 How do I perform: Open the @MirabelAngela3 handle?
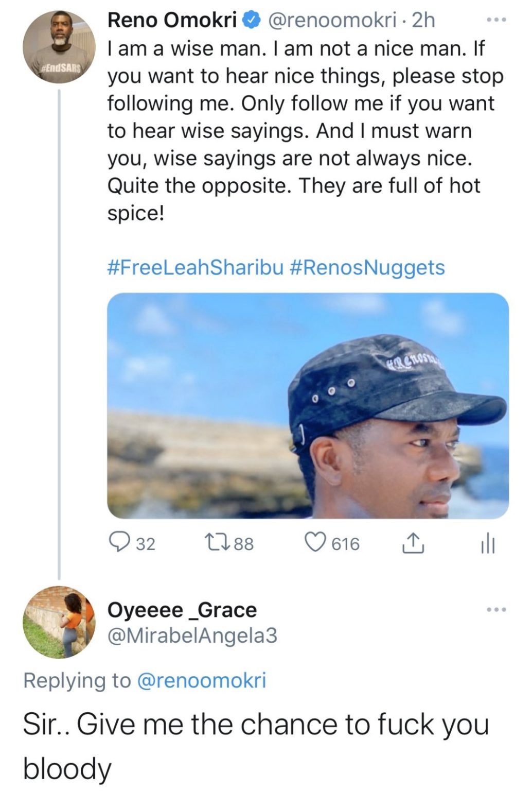[192, 636]
